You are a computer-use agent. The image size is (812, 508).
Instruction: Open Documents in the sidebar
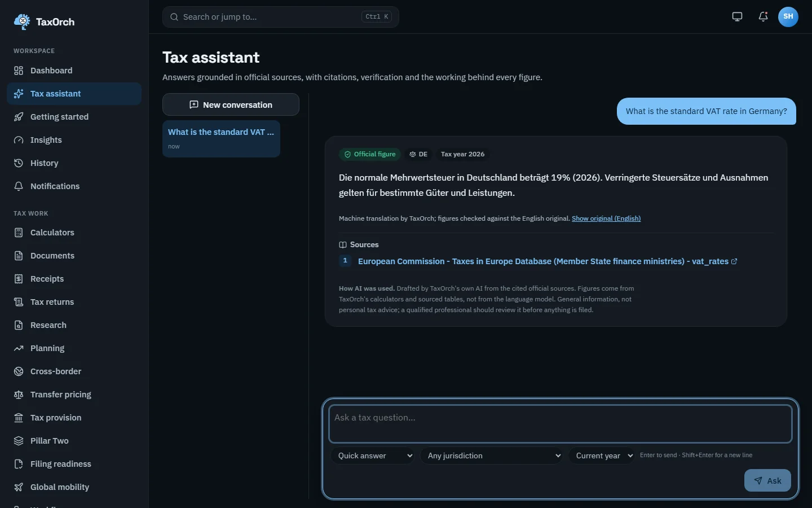[x=74, y=256]
